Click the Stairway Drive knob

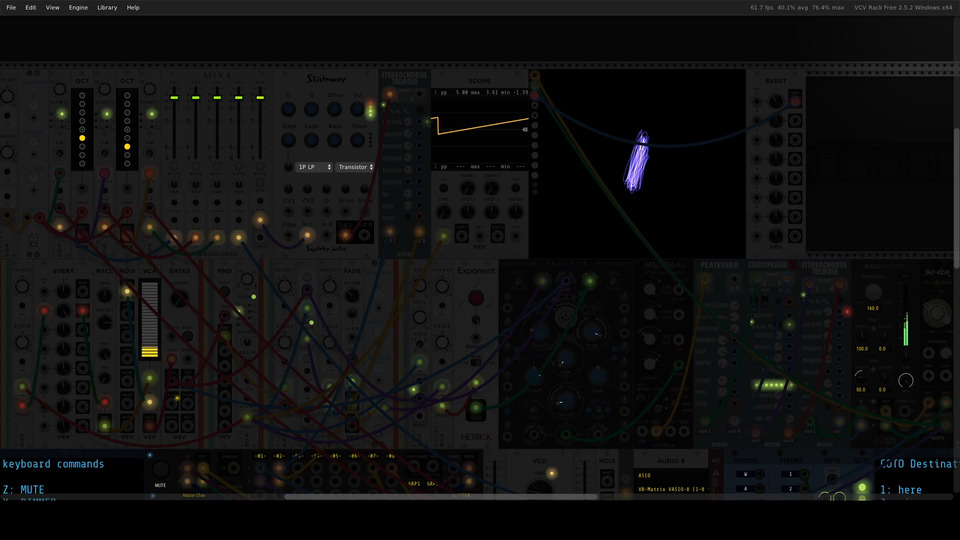(x=334, y=110)
